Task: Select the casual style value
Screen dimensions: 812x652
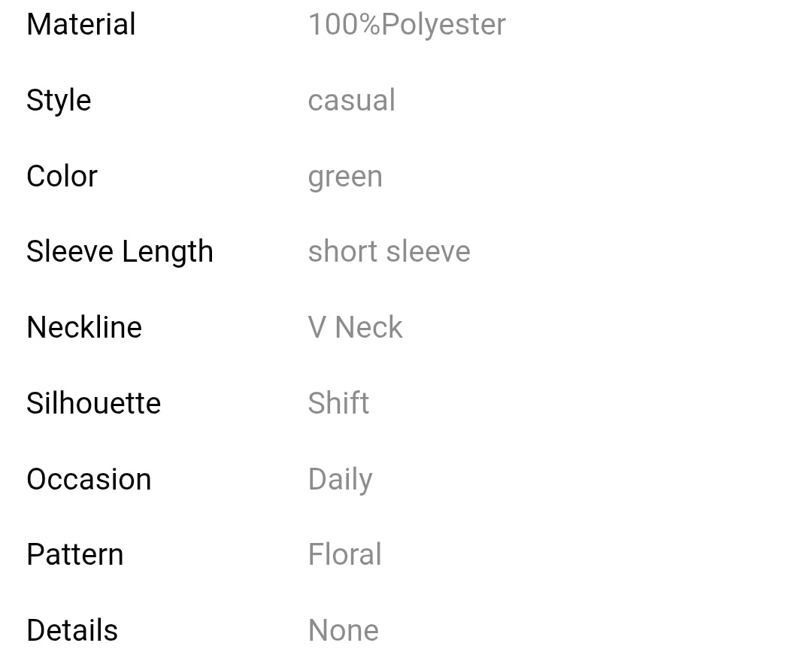Action: (351, 101)
